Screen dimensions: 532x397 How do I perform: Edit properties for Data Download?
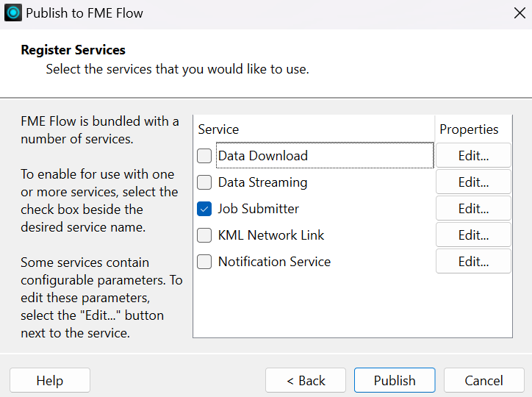pos(473,155)
